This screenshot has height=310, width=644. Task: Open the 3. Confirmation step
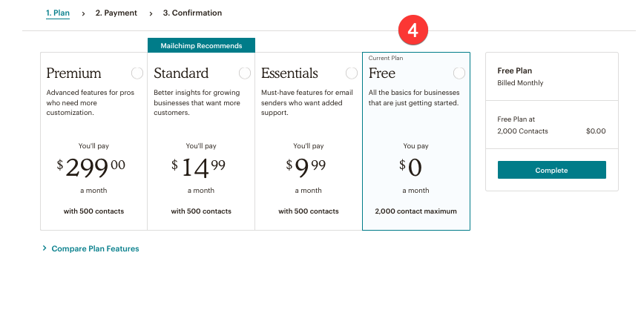[x=192, y=13]
